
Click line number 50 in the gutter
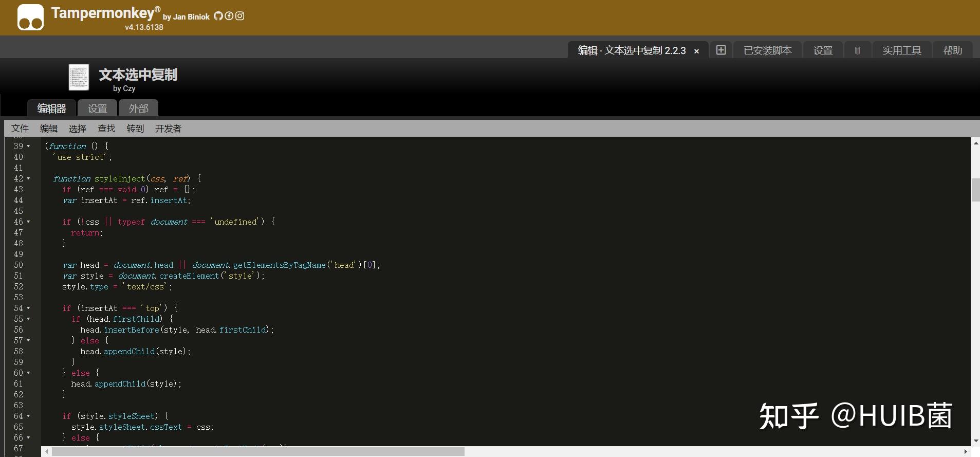tap(19, 265)
